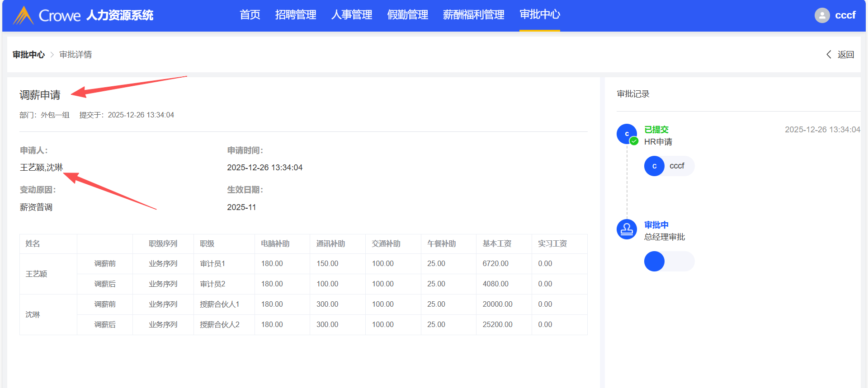Click 返回 to go back
868x388 pixels.
pos(845,55)
